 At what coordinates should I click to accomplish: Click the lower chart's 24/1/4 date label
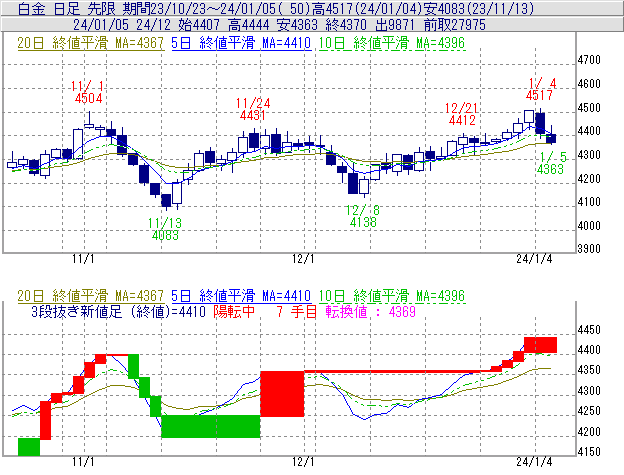click(x=534, y=461)
